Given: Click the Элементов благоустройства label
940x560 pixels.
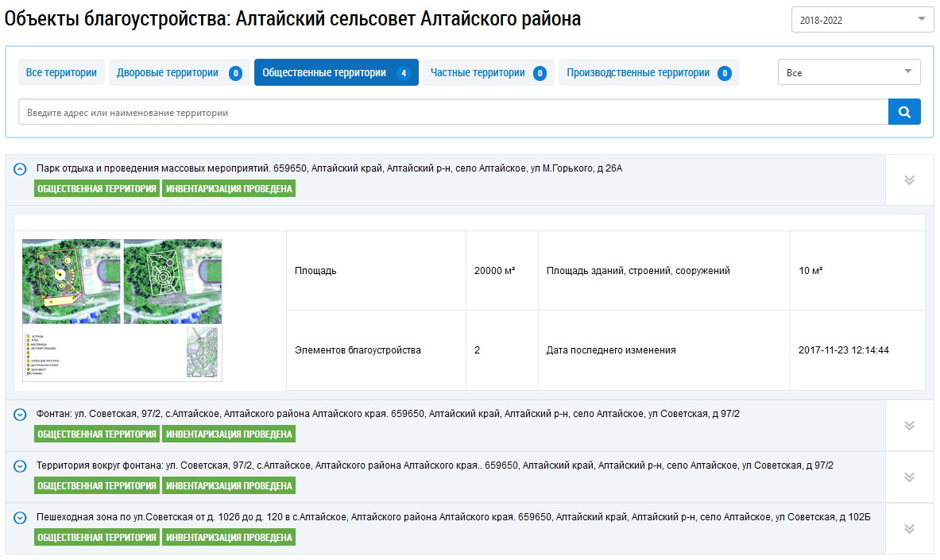Looking at the screenshot, I should click(x=358, y=350).
